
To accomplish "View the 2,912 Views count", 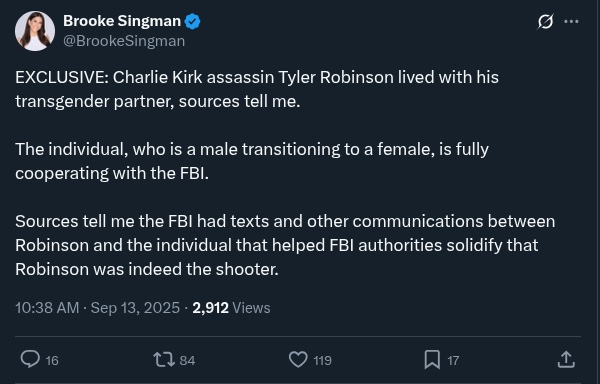I will (231, 308).
